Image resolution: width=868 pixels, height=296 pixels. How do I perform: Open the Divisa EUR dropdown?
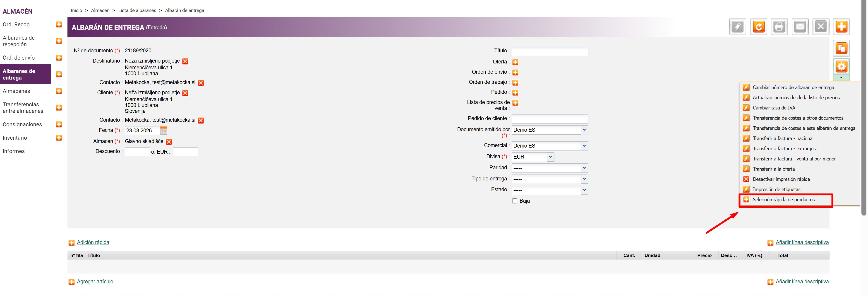tap(550, 157)
